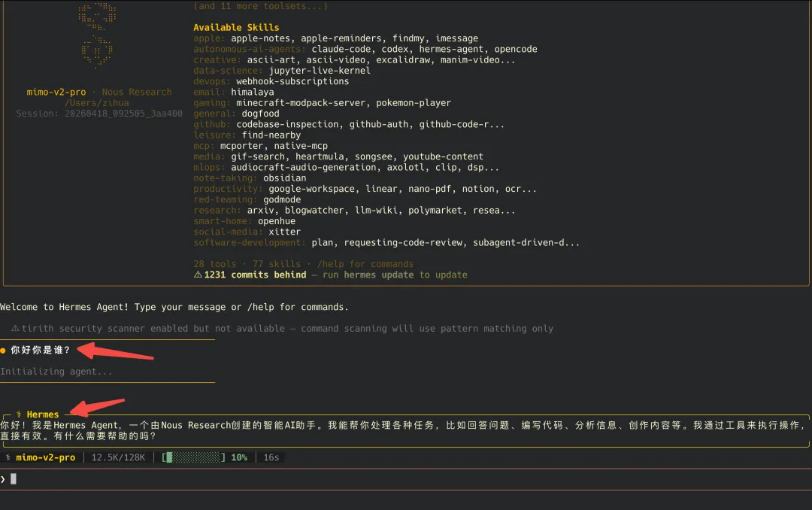Image resolution: width=812 pixels, height=510 pixels.
Task: Click 'codebase-inspection' skill
Action: [x=287, y=124]
